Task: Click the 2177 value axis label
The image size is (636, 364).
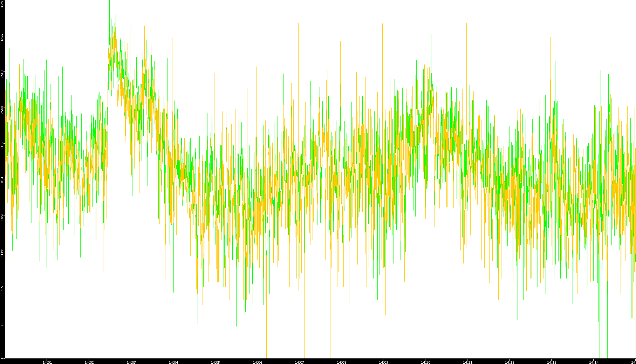Action: [x=2, y=145]
